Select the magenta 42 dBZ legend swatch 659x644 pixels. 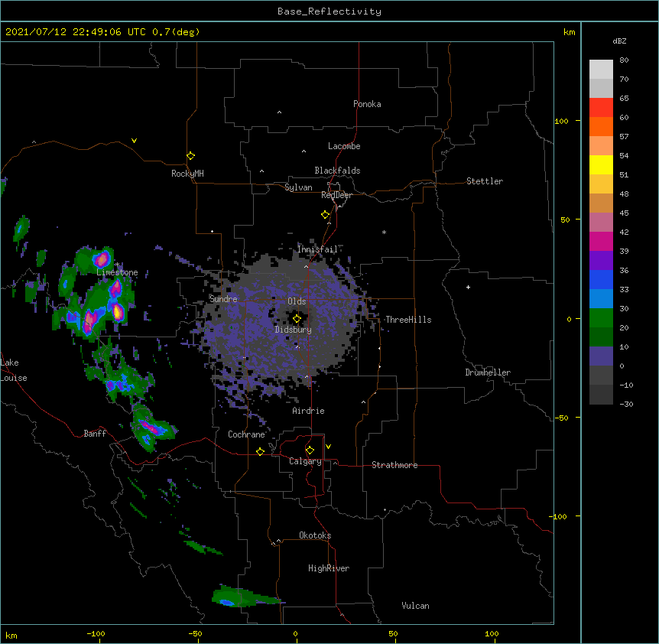coord(601,241)
